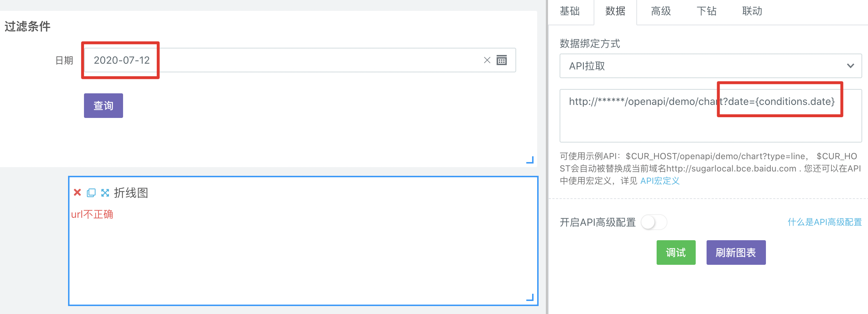Viewport: 868px width, 314px height.
Task: Copy the 折线图 chart using duplicate icon
Action: (x=91, y=193)
